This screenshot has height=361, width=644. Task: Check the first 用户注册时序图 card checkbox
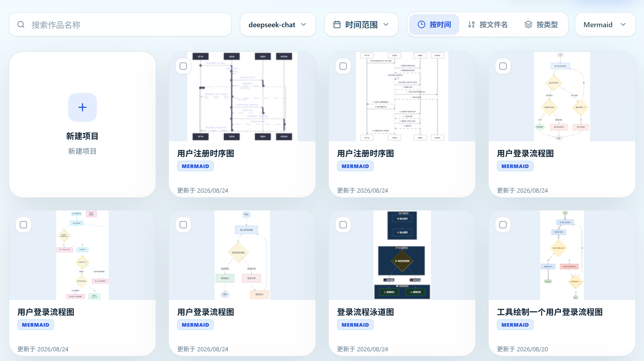183,66
